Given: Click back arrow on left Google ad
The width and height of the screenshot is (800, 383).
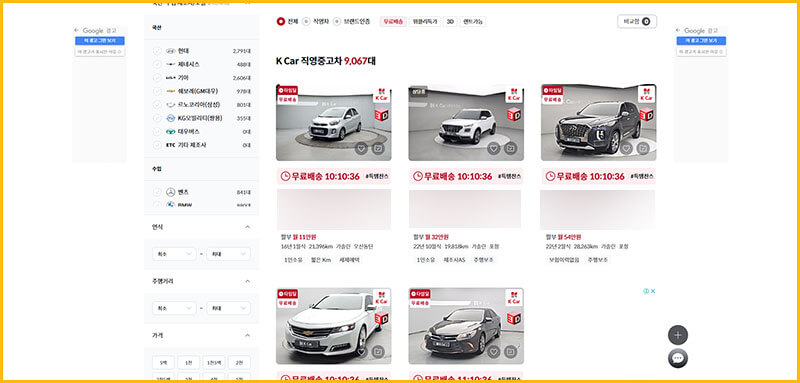Looking at the screenshot, I should tap(77, 31).
